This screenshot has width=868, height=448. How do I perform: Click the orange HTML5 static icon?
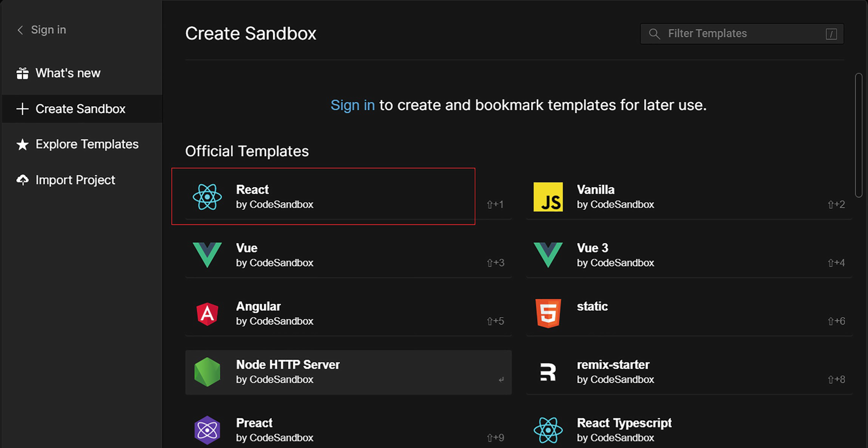548,313
